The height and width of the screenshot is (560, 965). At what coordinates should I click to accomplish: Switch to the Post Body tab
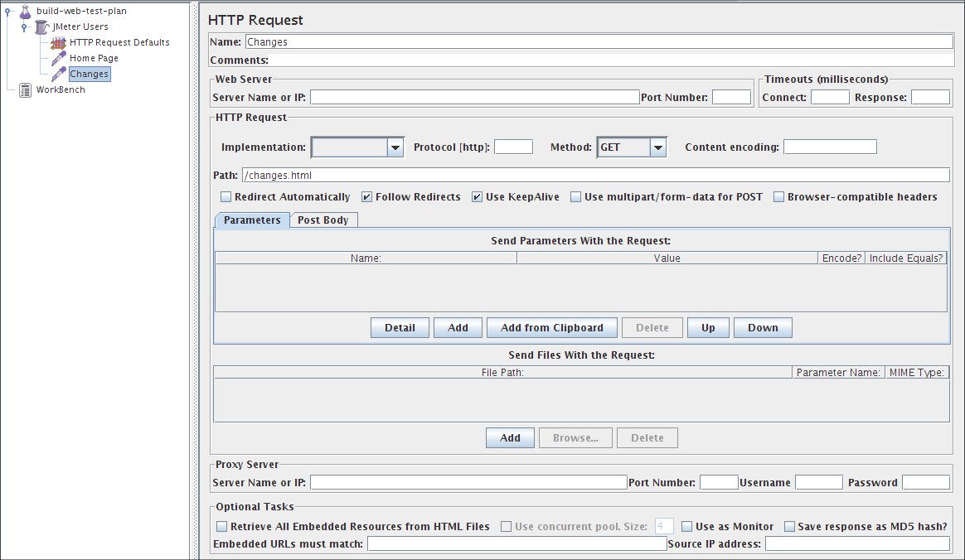323,220
